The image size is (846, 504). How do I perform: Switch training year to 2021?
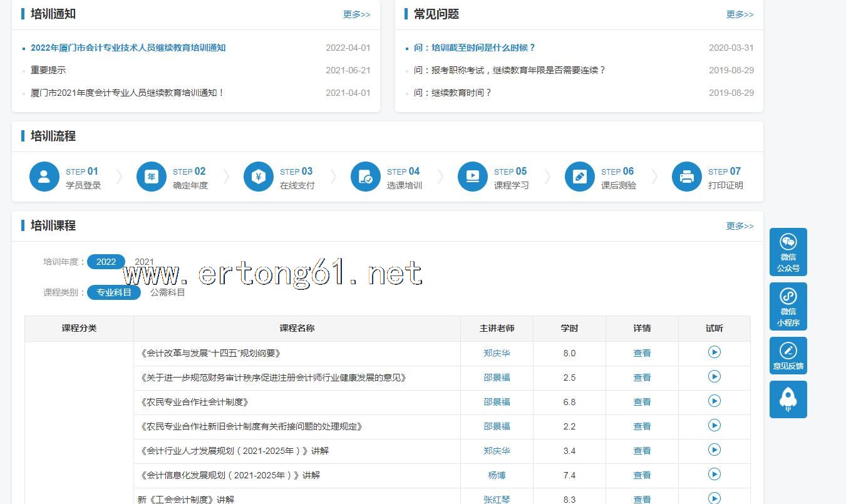coord(144,262)
